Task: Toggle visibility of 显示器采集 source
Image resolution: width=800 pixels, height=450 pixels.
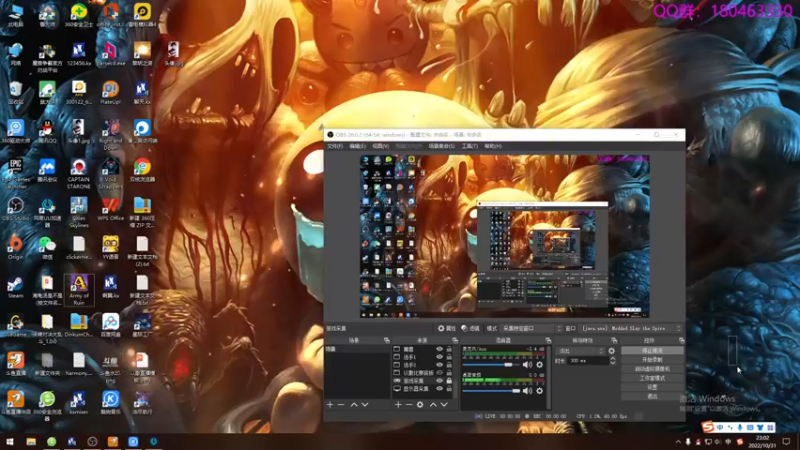Action: click(x=439, y=389)
